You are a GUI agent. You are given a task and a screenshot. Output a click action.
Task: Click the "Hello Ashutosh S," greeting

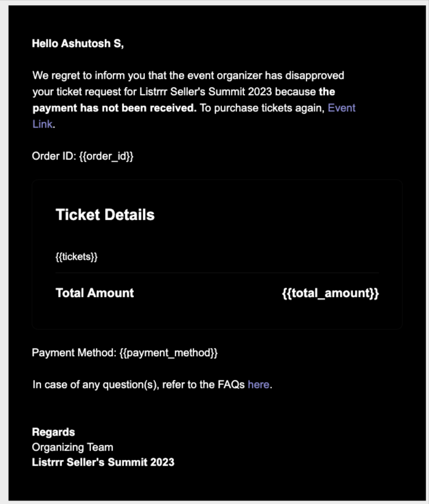coord(78,43)
